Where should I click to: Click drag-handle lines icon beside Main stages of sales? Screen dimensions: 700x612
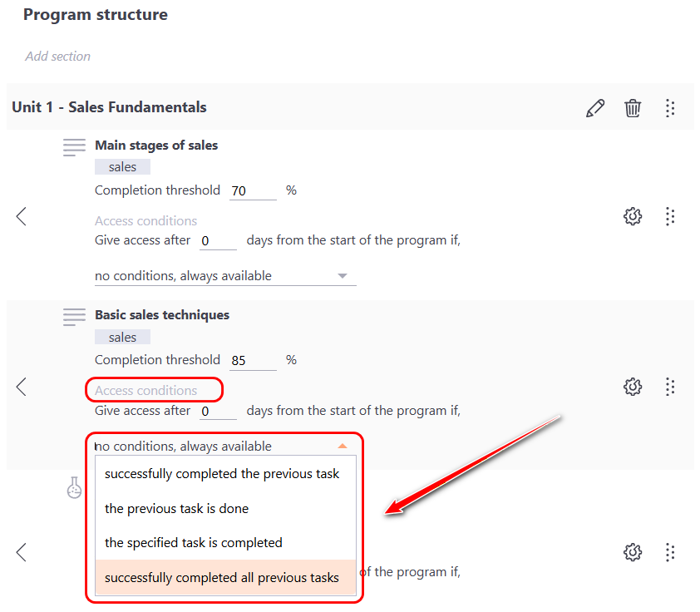coord(75,148)
